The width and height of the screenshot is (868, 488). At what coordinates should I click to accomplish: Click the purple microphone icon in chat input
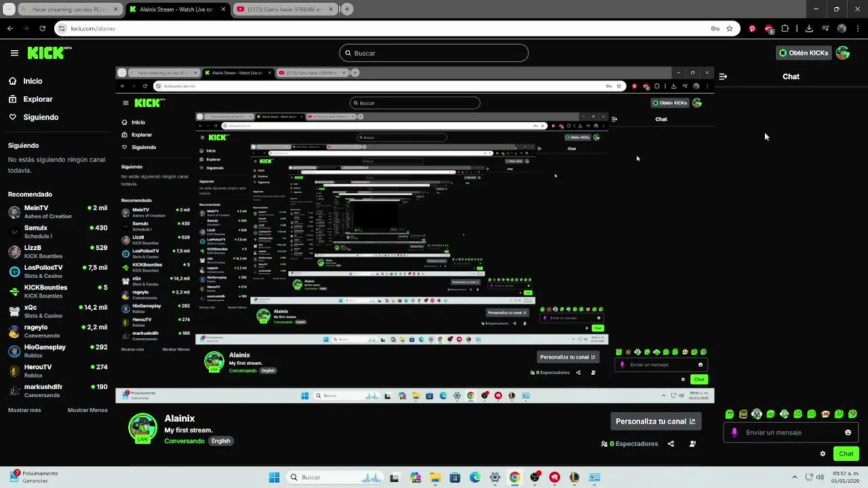pos(734,432)
